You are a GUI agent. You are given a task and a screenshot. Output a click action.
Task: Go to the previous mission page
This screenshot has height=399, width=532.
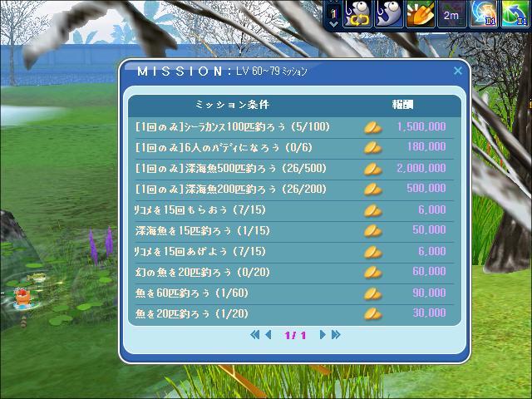point(268,335)
